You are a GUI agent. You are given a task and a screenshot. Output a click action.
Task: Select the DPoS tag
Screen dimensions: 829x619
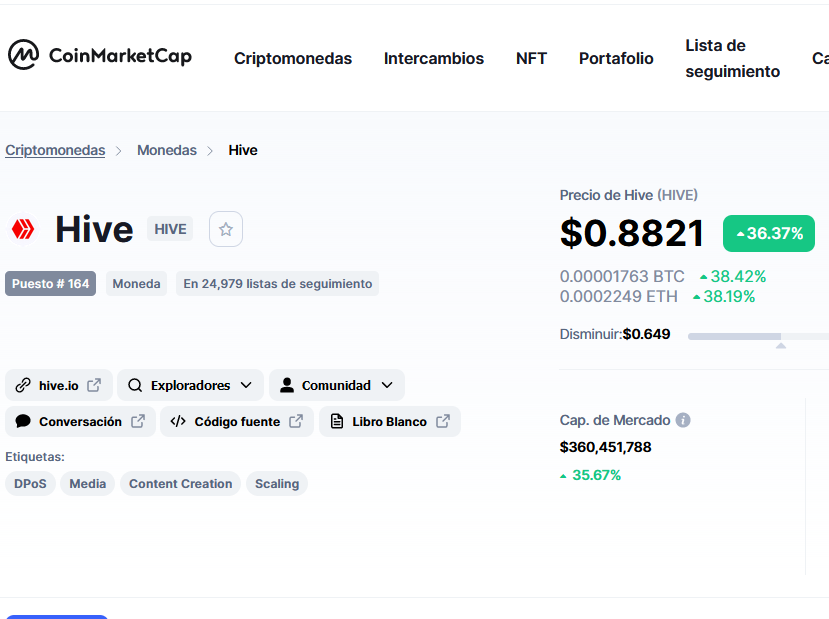click(30, 484)
